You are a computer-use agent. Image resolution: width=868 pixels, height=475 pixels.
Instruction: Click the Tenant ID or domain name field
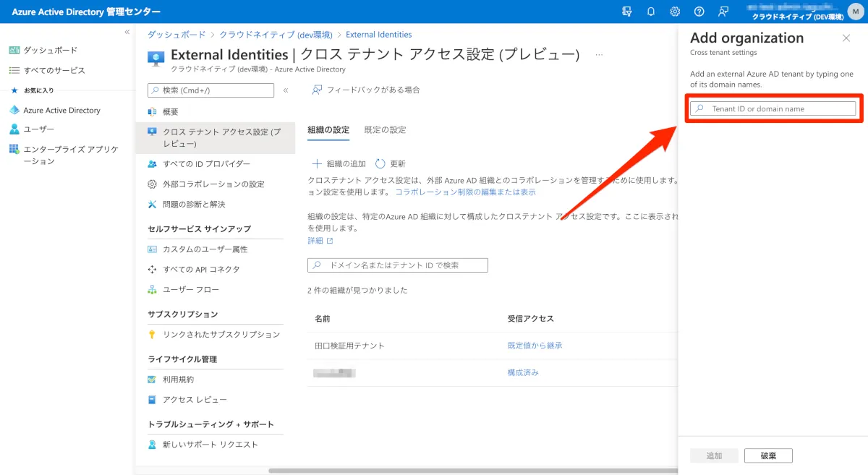click(x=773, y=108)
